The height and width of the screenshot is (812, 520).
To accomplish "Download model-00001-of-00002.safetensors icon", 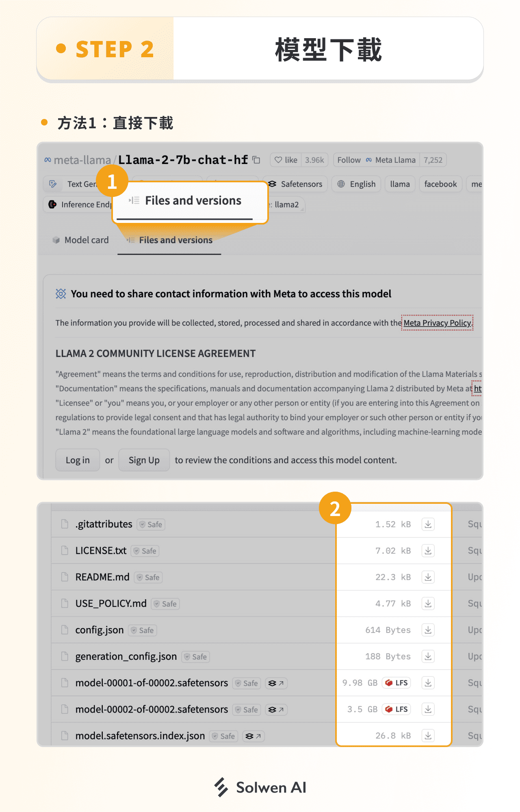I will coord(428,683).
